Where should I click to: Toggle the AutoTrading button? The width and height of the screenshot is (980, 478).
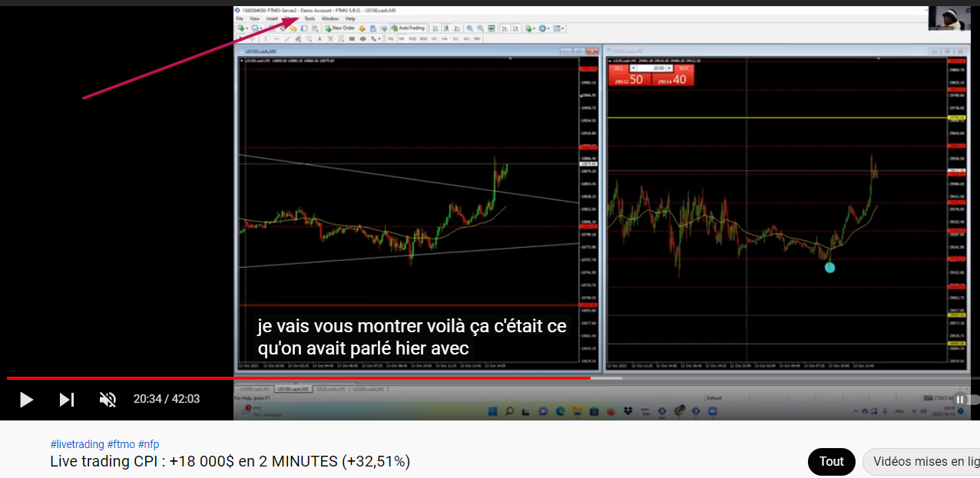(x=408, y=28)
